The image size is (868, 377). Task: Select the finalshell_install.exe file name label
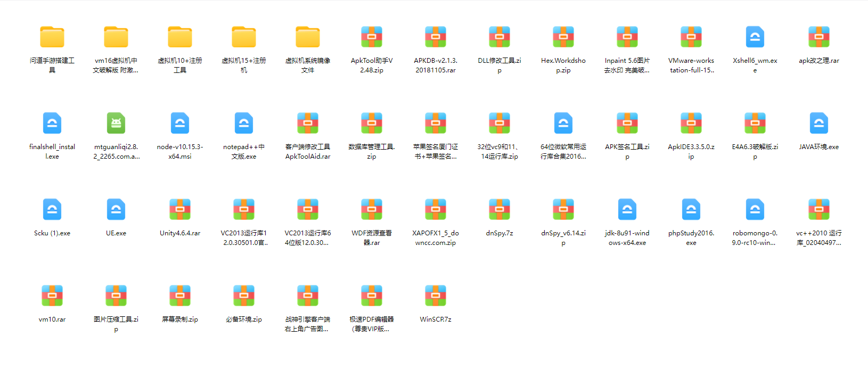click(x=52, y=152)
